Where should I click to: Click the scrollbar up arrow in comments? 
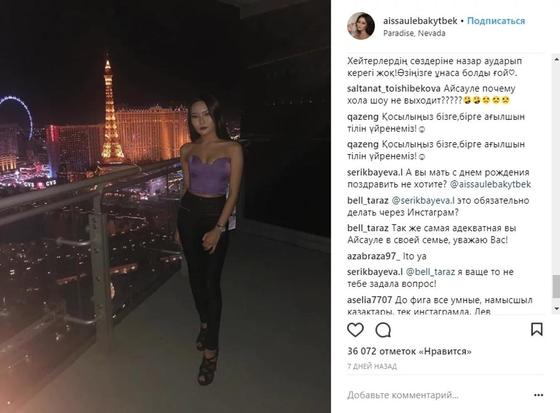click(x=556, y=59)
